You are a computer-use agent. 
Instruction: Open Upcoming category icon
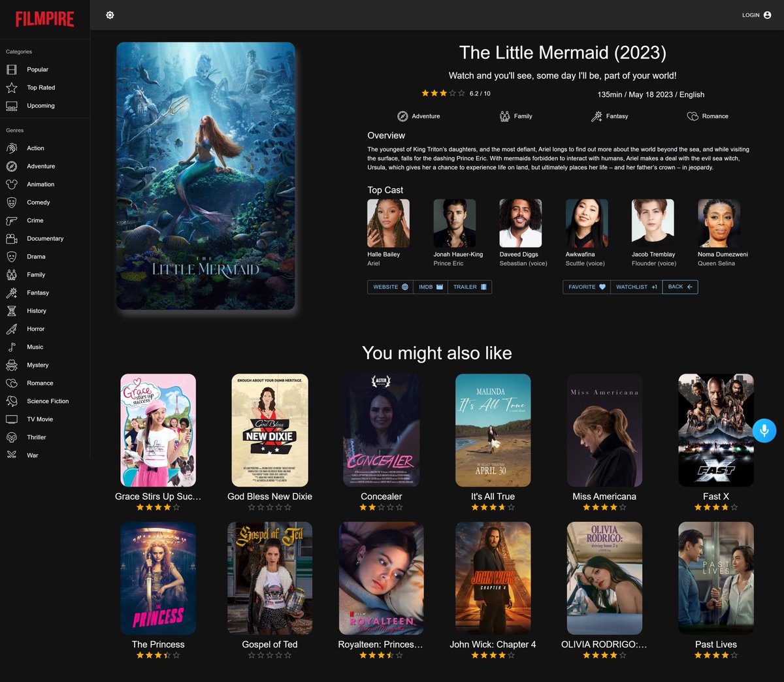[x=12, y=106]
